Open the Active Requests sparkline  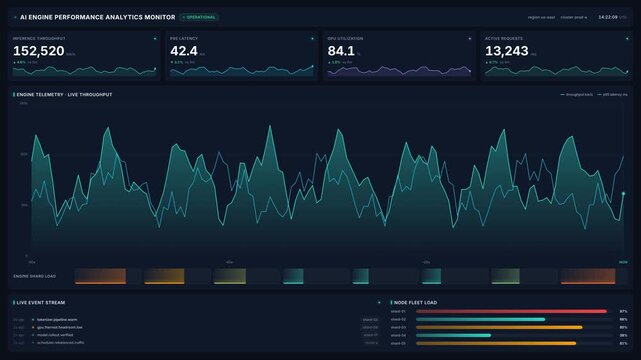pyautogui.click(x=556, y=71)
